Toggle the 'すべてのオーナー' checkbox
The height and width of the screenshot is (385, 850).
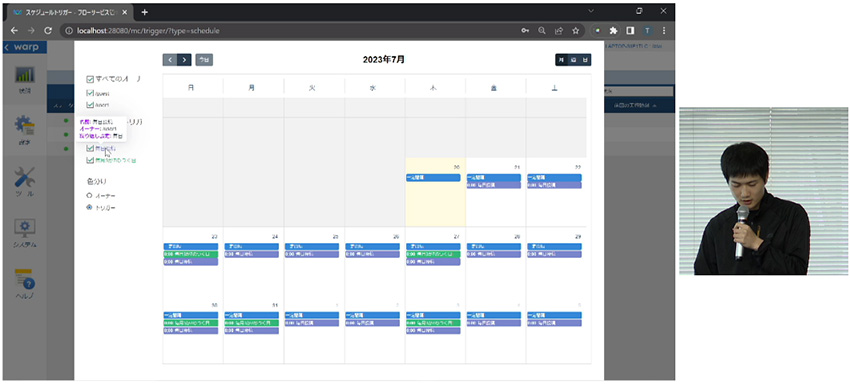[x=90, y=79]
